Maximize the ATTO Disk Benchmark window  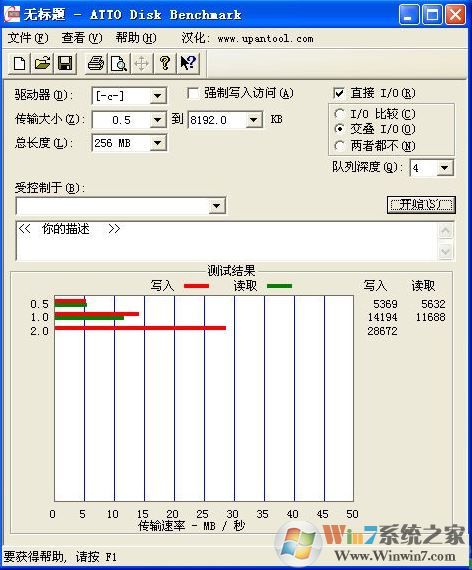point(432,15)
